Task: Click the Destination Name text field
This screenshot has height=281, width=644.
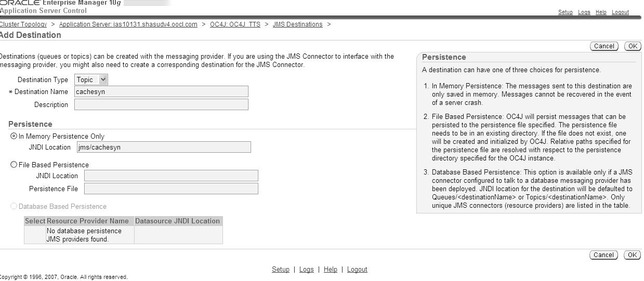Action: tap(161, 91)
